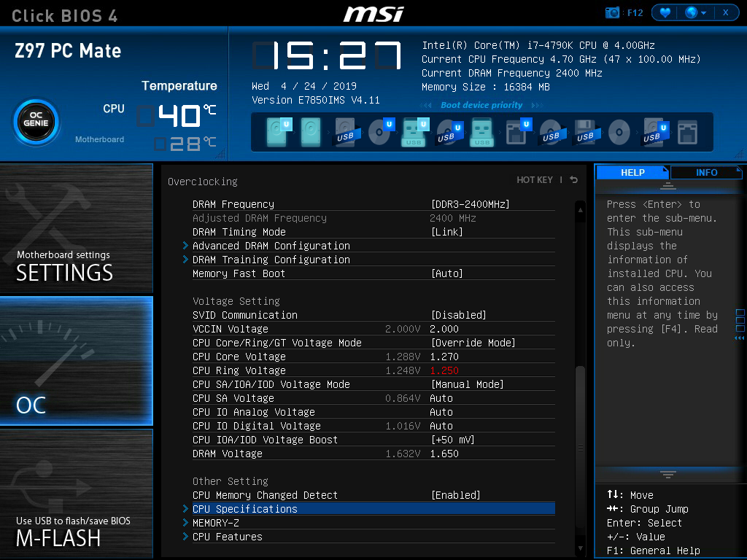
Task: Click the help panel top collapse handle
Action: click(x=668, y=186)
